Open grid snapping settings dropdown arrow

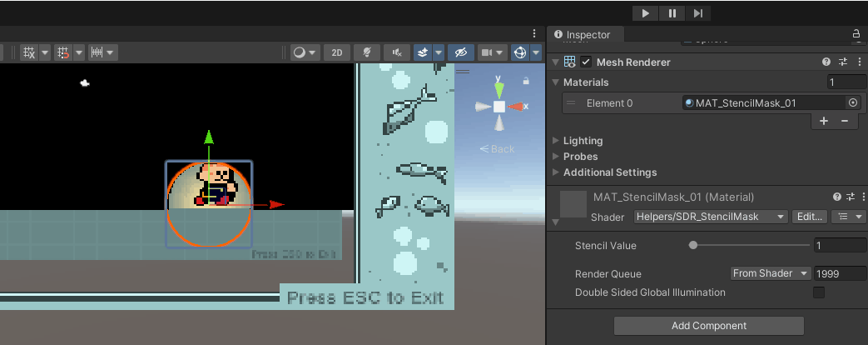pyautogui.click(x=78, y=52)
